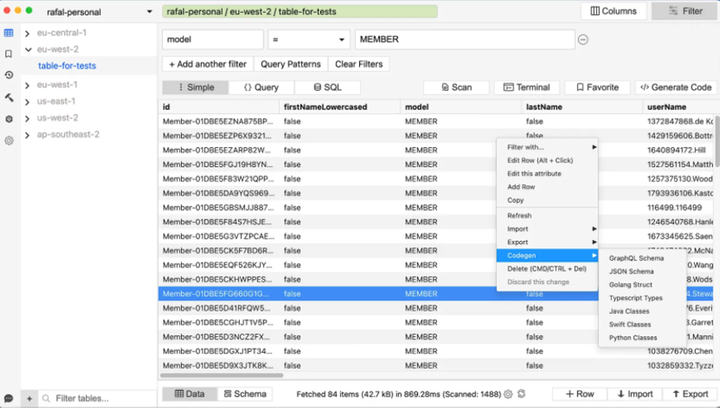Select JSON Schema codegen option
This screenshot has height=408, width=720.
[642, 272]
